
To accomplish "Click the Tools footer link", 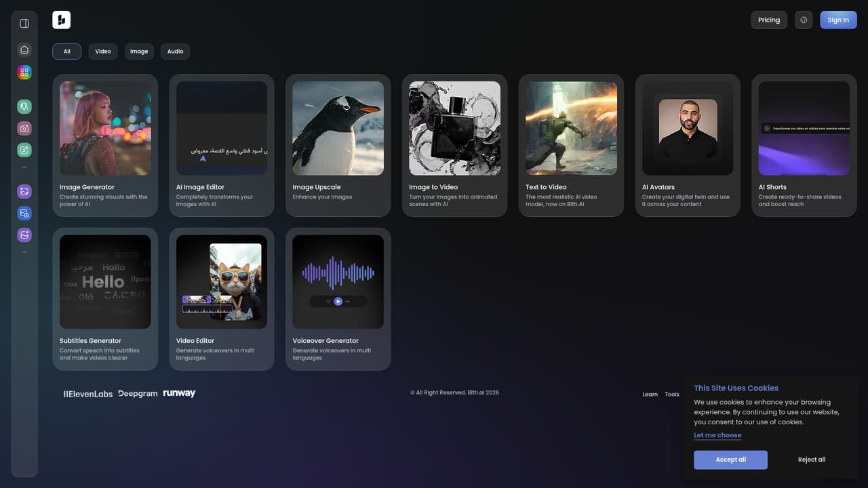I will 672,394.
